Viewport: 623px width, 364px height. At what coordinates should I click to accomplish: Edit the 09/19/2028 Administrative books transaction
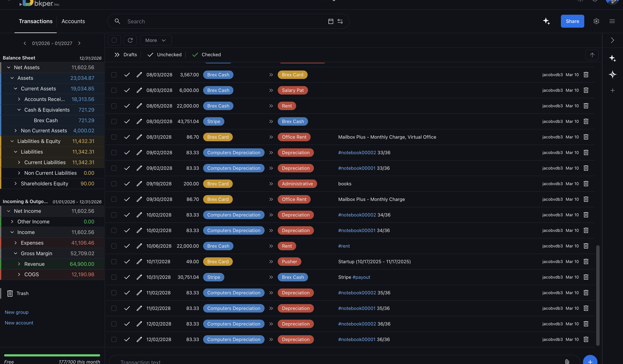[x=139, y=184]
